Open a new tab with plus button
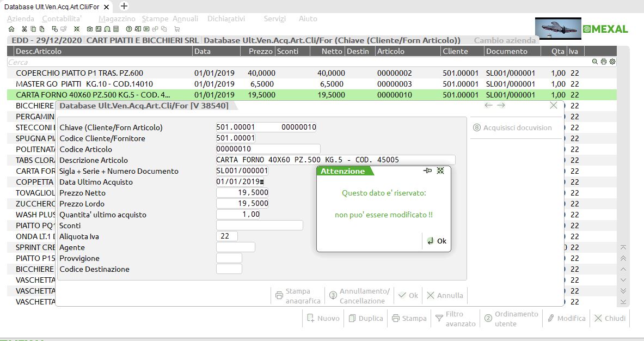Screen dimensions: 644x341 click(124, 6)
